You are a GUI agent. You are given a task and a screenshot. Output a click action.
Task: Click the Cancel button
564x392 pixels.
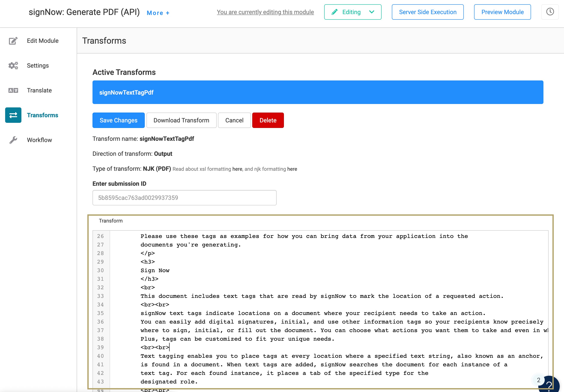point(234,120)
